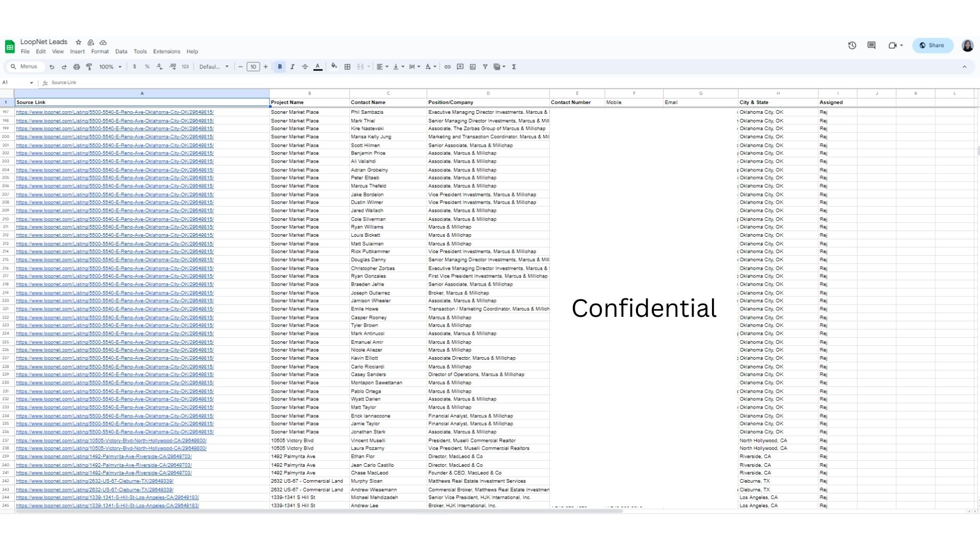Screen dimensions: 980x551
Task: Open the Google Sheets home icon
Action: click(x=10, y=46)
